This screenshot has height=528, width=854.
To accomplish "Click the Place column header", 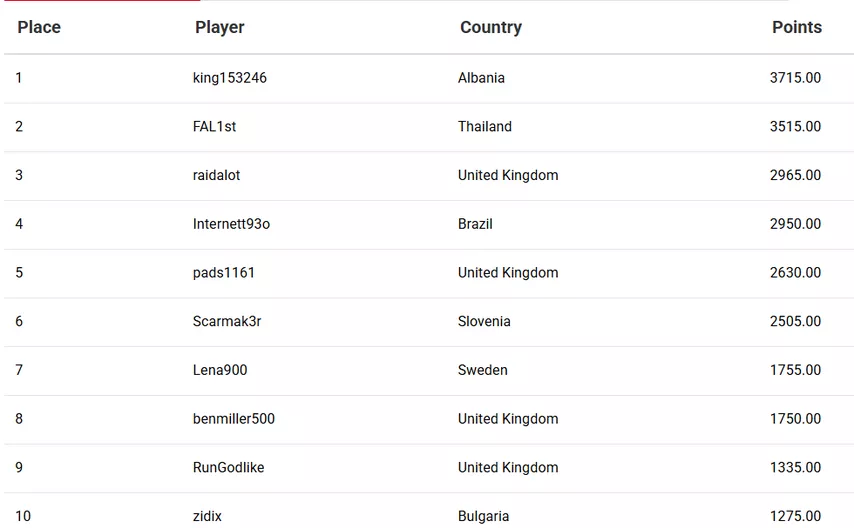I will (x=39, y=28).
